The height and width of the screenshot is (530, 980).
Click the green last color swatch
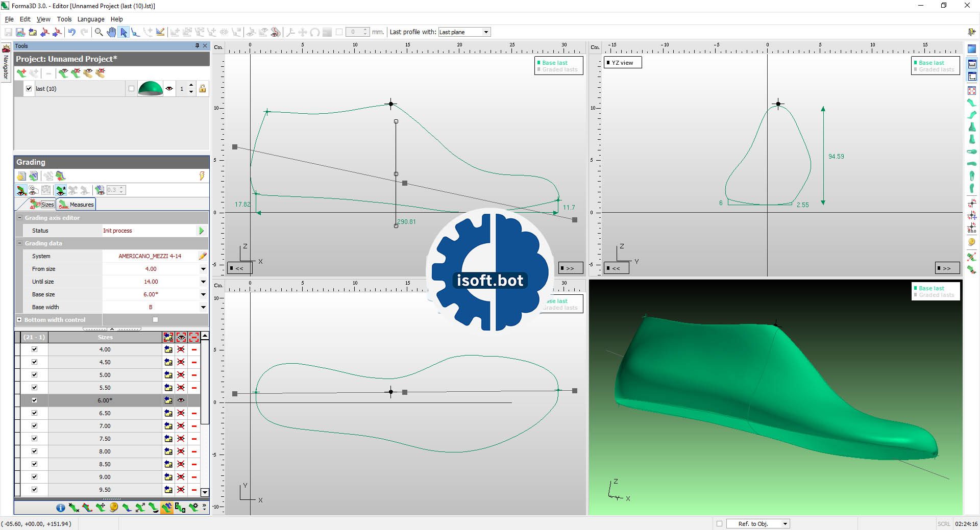click(150, 89)
